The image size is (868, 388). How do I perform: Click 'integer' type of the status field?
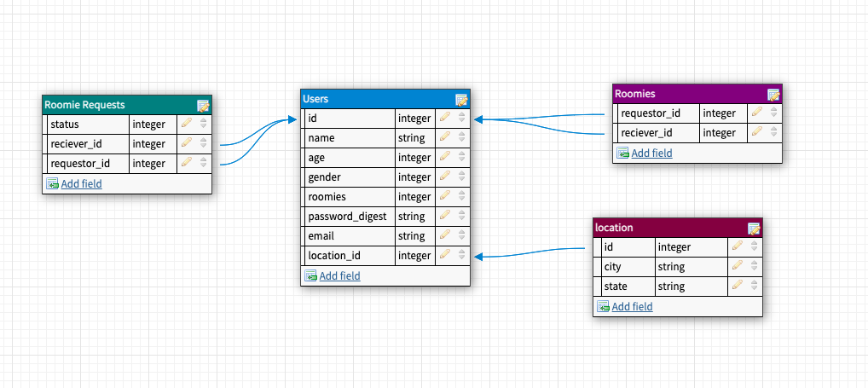149,124
